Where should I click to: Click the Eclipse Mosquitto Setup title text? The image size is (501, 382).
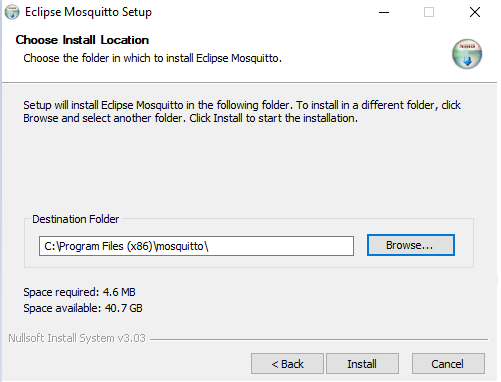coord(88,12)
